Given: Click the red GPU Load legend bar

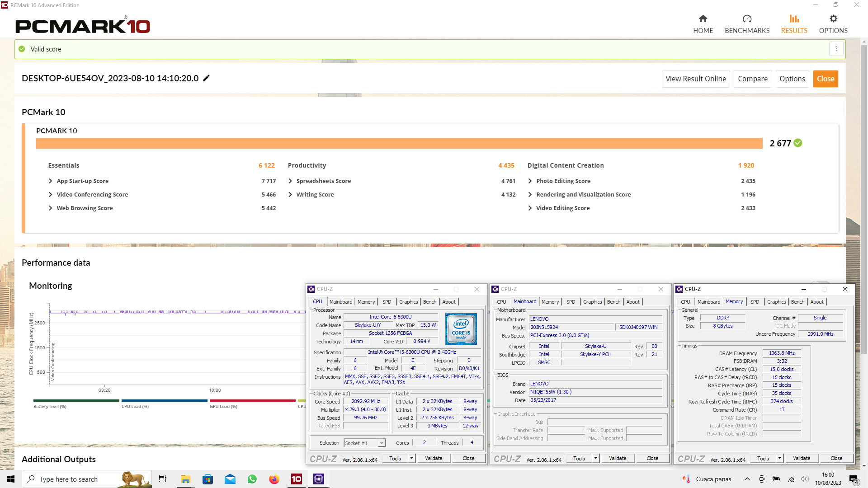Looking at the screenshot, I should (252, 400).
